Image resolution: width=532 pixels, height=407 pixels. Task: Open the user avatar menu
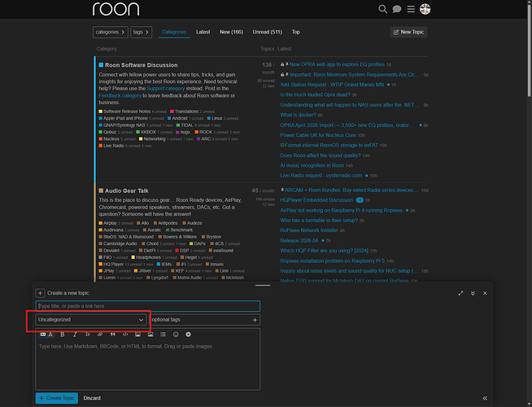coord(425,9)
